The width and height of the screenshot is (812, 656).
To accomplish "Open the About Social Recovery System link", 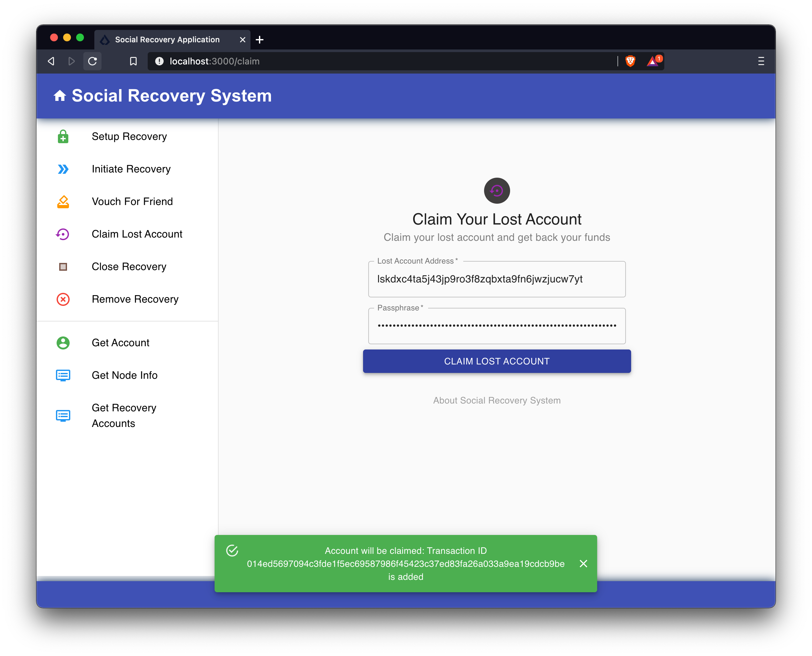I will click(x=496, y=400).
